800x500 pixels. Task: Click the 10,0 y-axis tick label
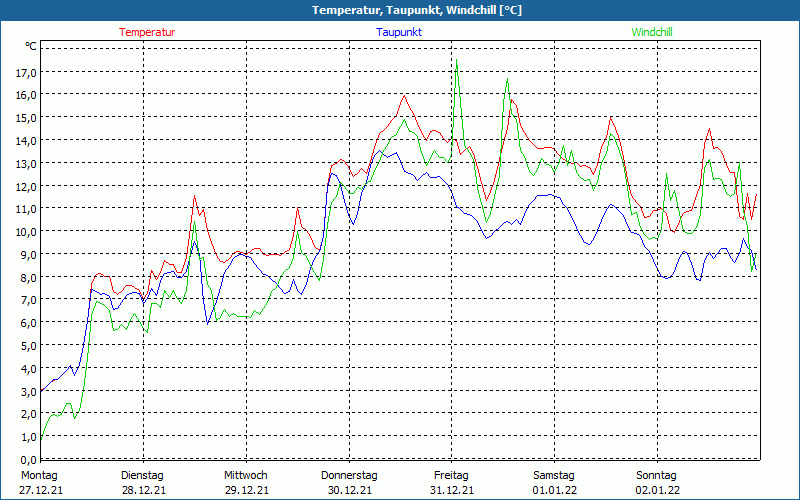[26, 232]
